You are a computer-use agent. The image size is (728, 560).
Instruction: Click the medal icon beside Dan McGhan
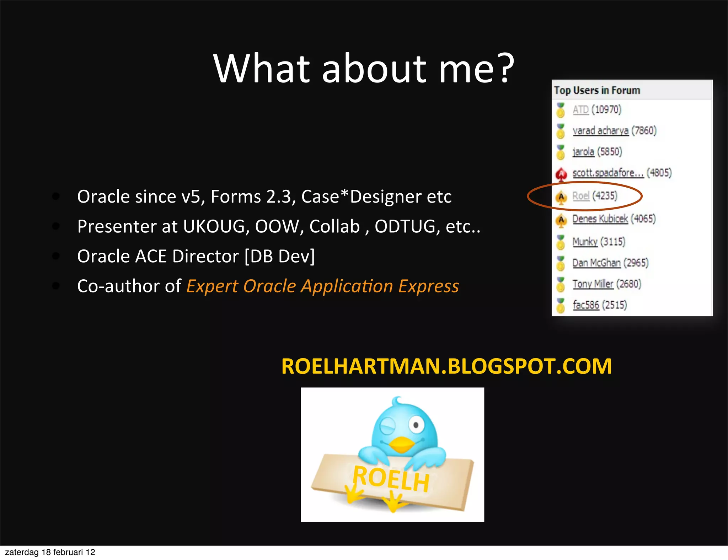point(561,263)
